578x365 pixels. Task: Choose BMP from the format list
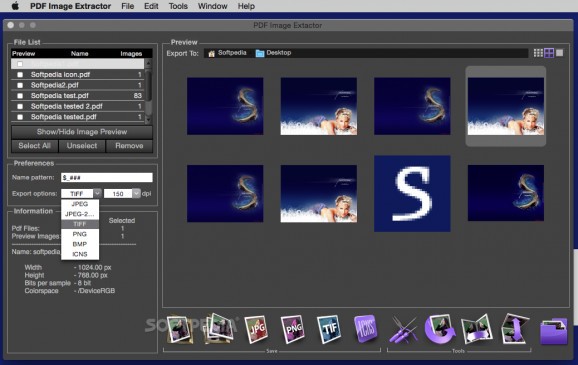click(x=80, y=244)
